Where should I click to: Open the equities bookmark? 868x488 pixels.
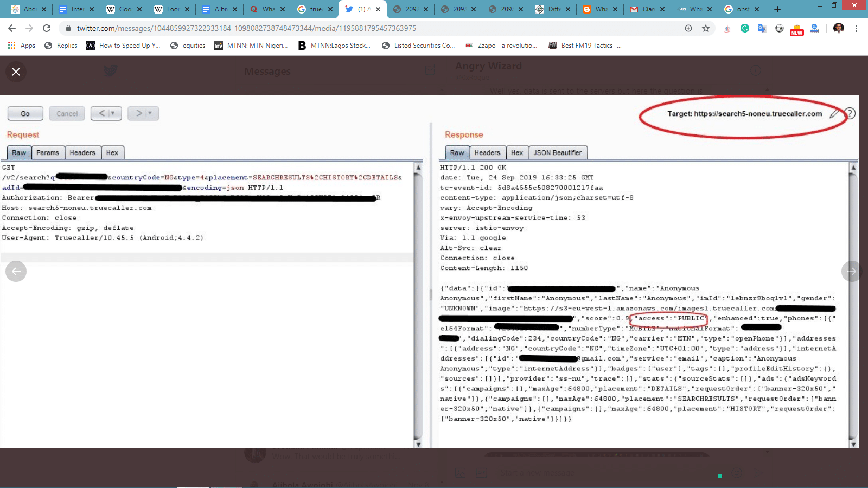[x=188, y=46]
